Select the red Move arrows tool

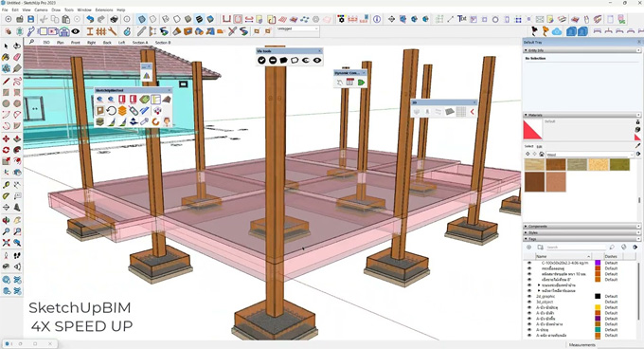(x=7, y=138)
